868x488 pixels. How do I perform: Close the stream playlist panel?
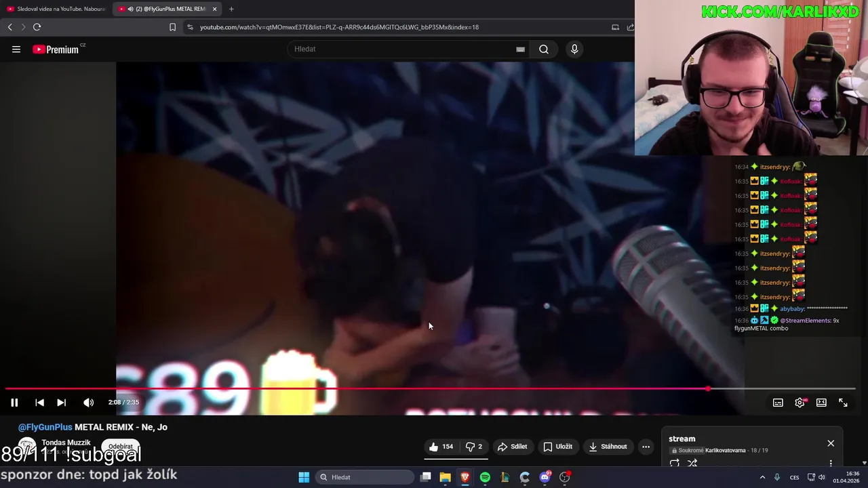pos(831,443)
